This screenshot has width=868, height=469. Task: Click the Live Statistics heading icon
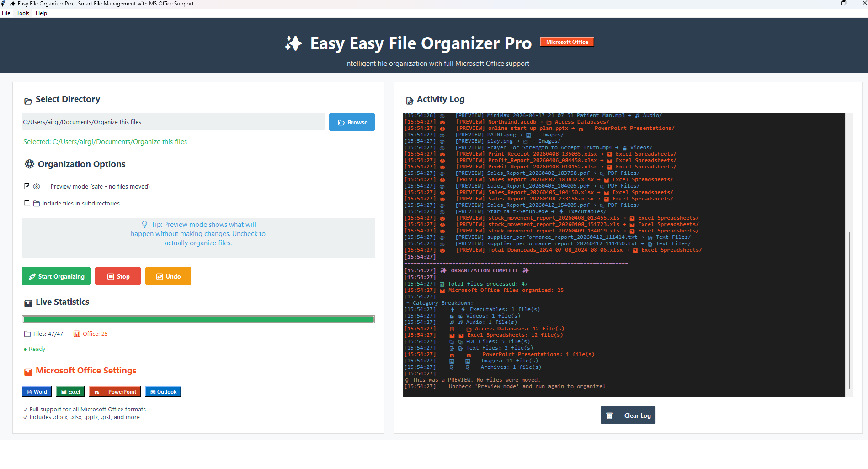coord(28,303)
